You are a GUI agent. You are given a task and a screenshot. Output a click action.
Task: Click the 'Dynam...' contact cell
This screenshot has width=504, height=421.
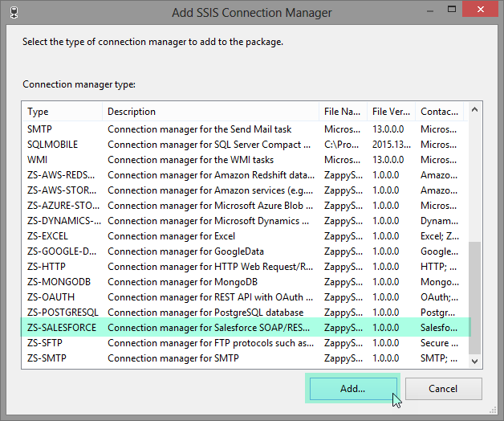439,221
